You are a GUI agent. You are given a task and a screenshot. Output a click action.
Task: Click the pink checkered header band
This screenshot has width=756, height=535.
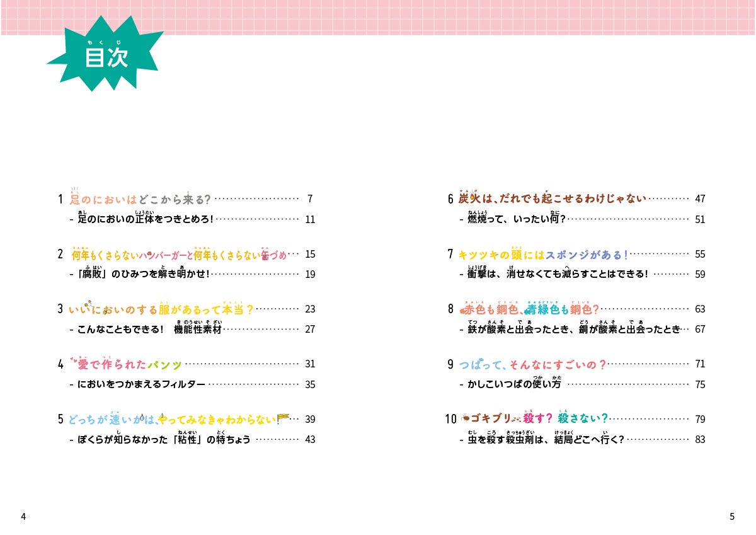378,17
